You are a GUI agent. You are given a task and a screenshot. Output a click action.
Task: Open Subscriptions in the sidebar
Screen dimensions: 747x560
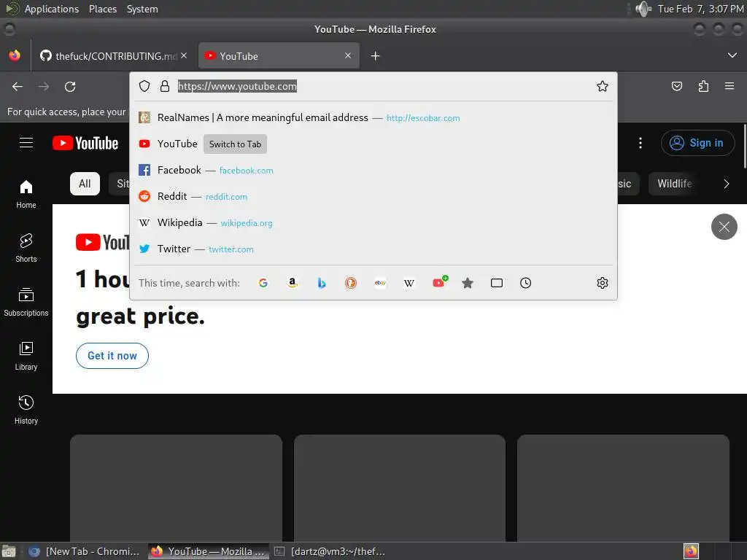click(x=26, y=302)
